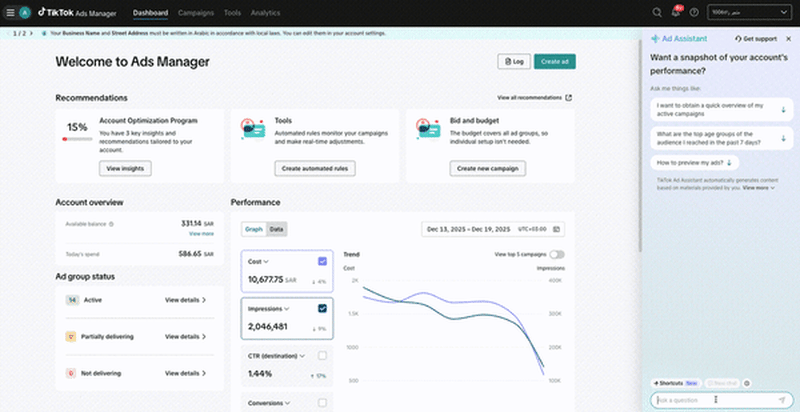This screenshot has height=412, width=800.
Task: Toggle View top 5 campaigns switch
Action: pos(557,255)
